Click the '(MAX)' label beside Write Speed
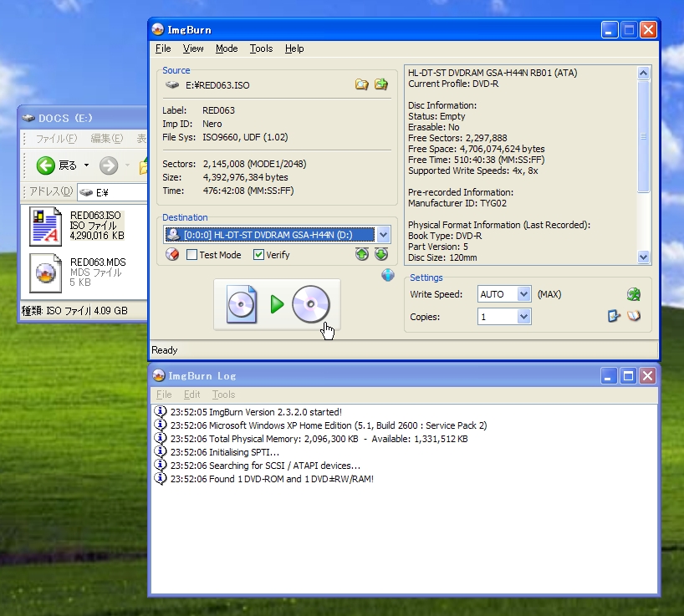684x616 pixels. [x=549, y=294]
